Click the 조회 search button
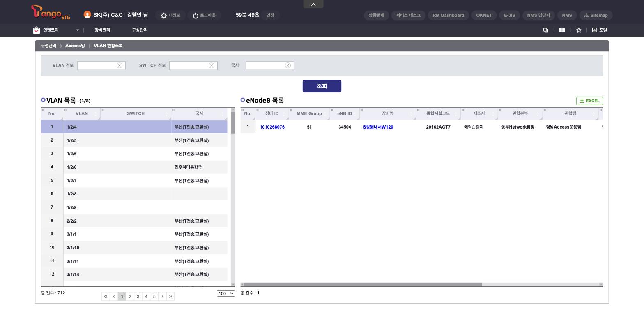 322,86
